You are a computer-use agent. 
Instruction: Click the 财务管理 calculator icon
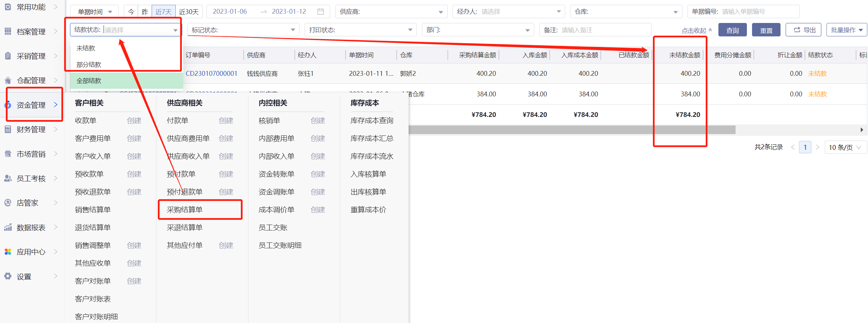click(x=8, y=130)
